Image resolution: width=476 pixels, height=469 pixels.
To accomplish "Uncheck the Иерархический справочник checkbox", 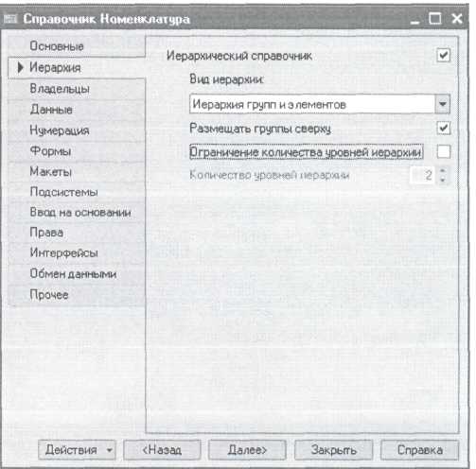I will point(443,56).
